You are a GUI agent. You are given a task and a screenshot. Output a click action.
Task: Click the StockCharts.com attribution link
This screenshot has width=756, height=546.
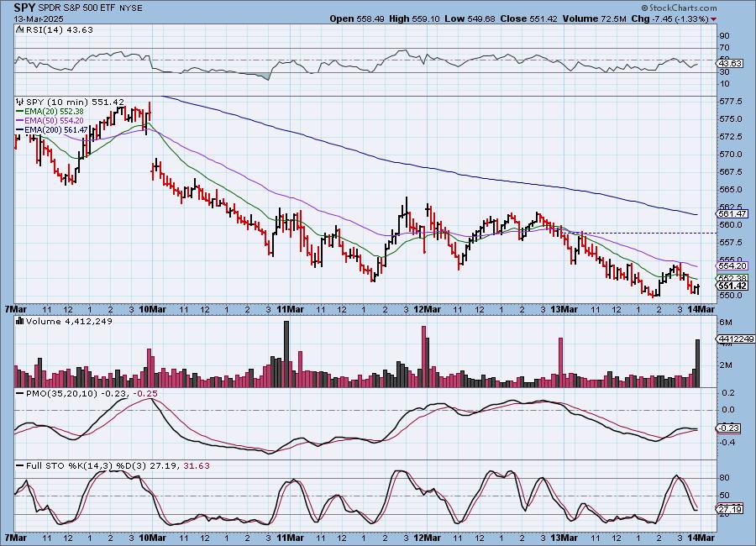pos(679,8)
